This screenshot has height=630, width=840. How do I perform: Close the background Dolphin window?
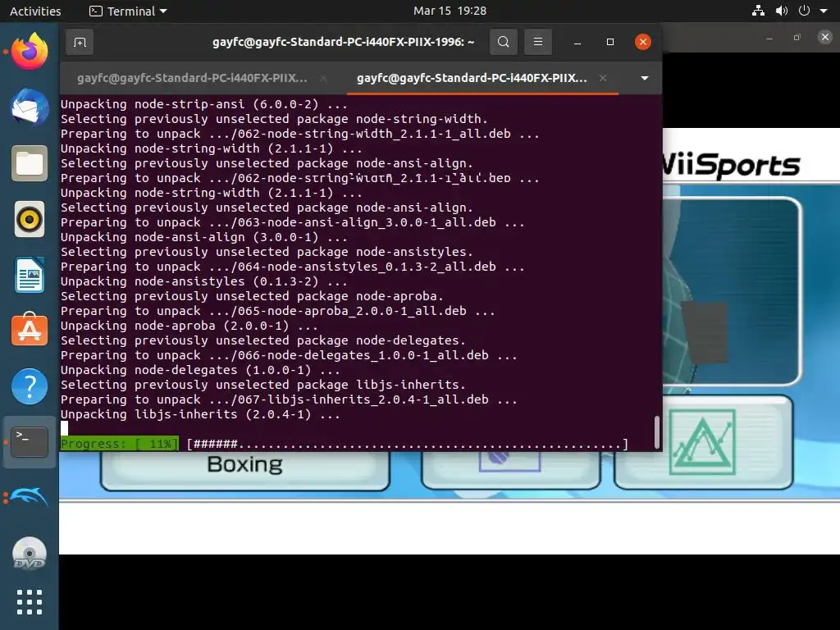[825, 37]
